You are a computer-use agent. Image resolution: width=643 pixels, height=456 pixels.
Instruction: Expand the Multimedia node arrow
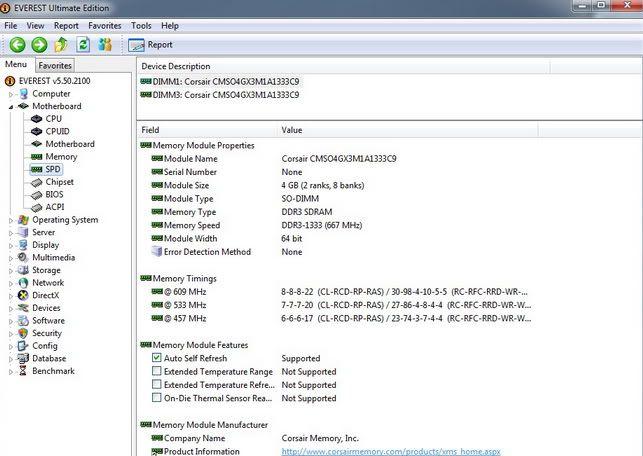(x=11, y=258)
